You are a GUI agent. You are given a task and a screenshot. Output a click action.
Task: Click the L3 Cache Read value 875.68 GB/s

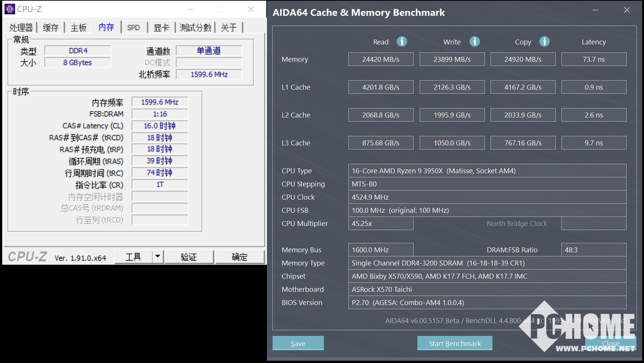click(x=381, y=143)
